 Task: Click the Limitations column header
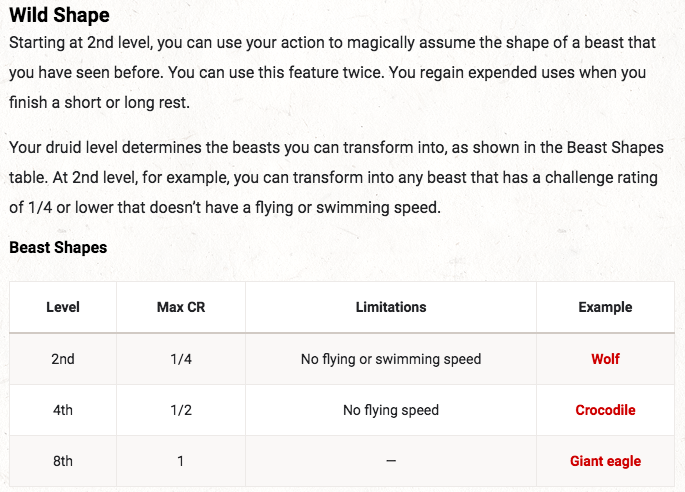[391, 307]
